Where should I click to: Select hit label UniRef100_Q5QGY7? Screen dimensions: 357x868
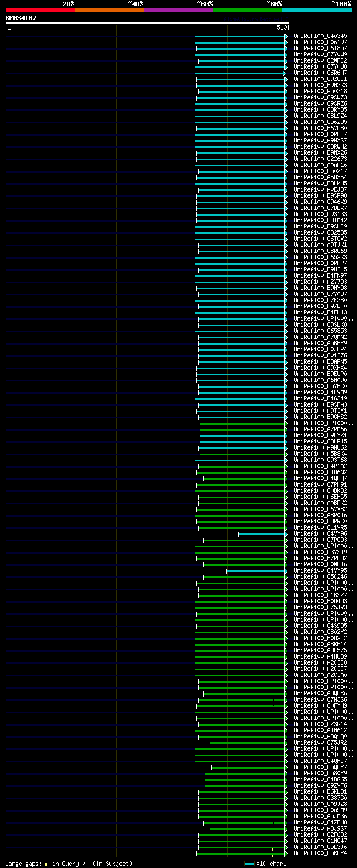tap(320, 767)
